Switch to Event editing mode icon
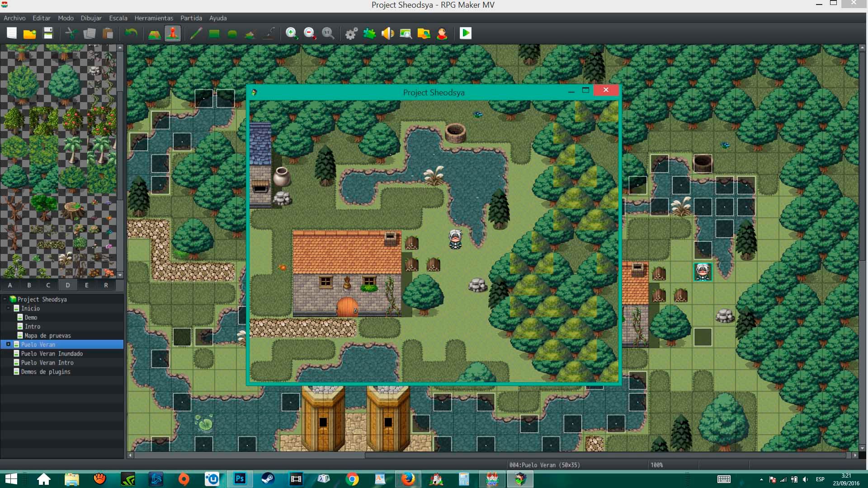This screenshot has height=488, width=868. [173, 33]
